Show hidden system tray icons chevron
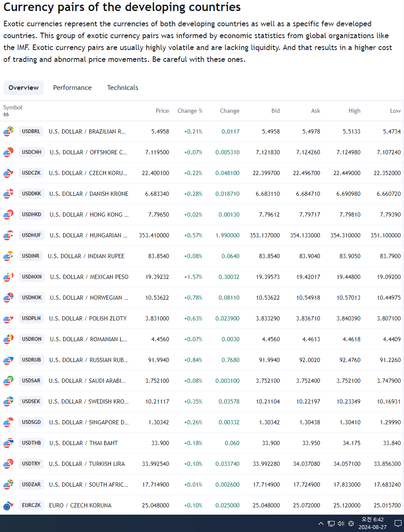This screenshot has width=404, height=532. coord(321,524)
